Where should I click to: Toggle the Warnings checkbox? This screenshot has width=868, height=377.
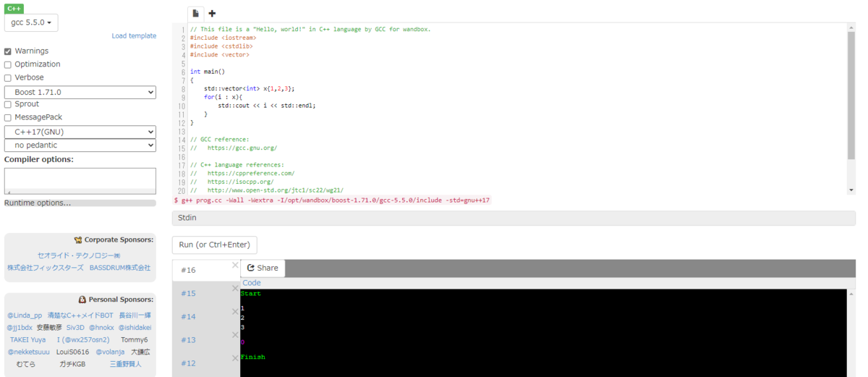(x=8, y=51)
